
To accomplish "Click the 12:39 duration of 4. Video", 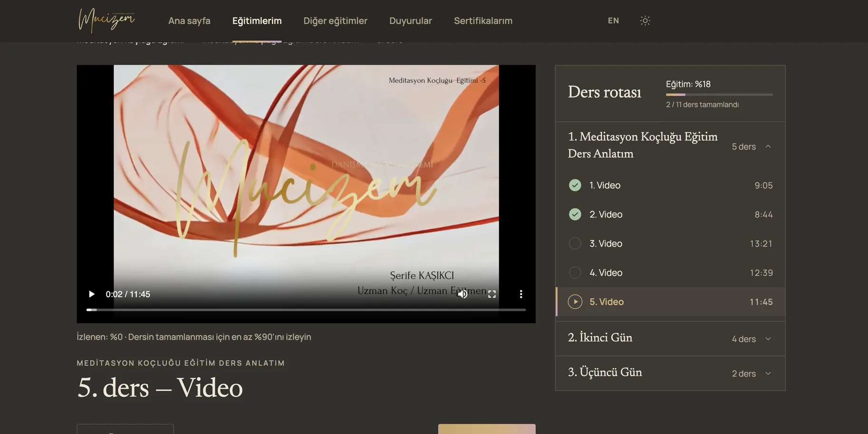I will (x=761, y=272).
